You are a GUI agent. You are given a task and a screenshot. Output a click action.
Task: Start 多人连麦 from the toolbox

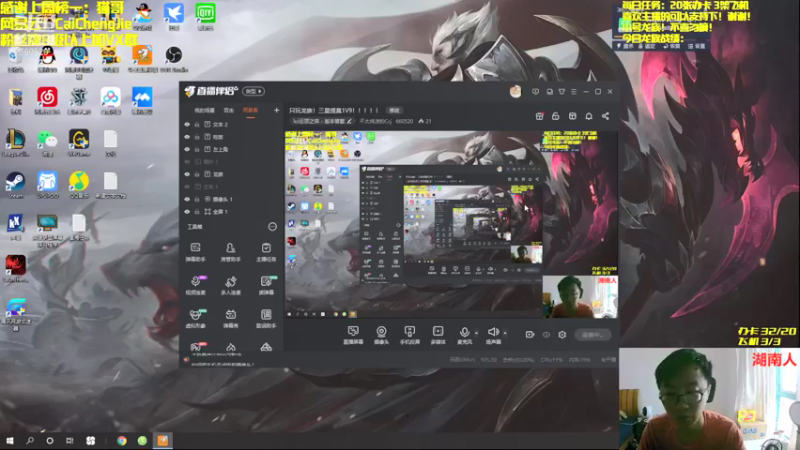point(231,285)
